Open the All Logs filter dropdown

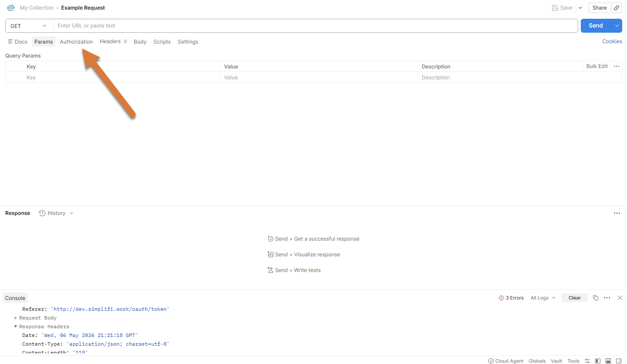(543, 298)
